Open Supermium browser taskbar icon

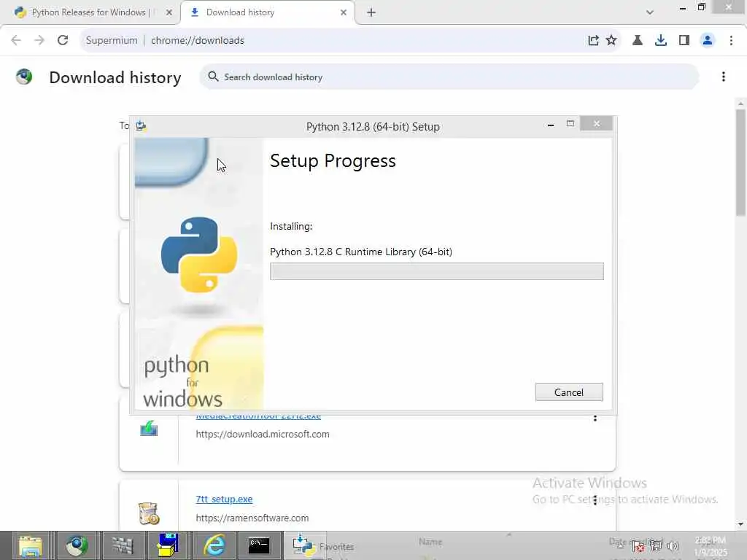[77, 545]
